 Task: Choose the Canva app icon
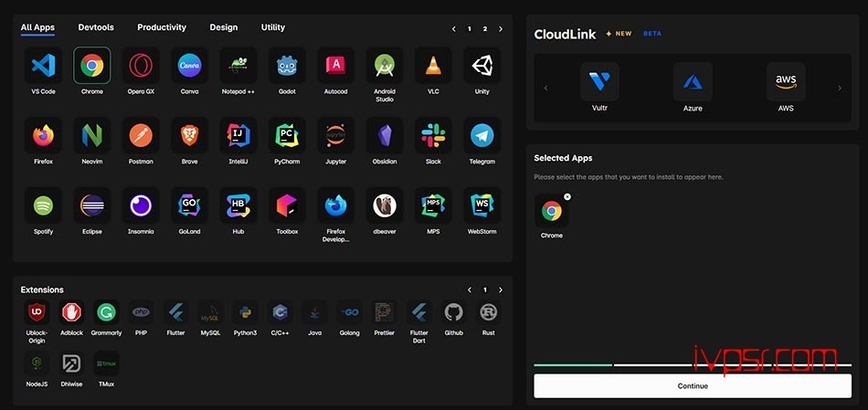click(x=189, y=66)
